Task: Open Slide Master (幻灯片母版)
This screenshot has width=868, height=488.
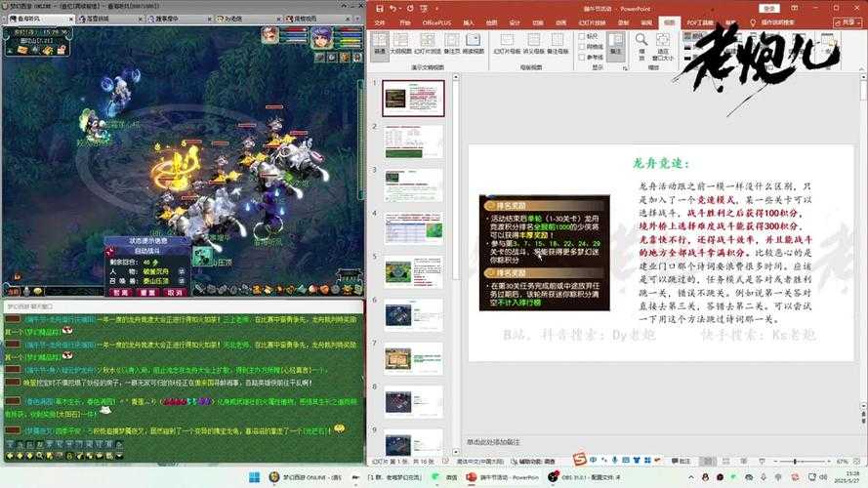Action: click(507, 43)
